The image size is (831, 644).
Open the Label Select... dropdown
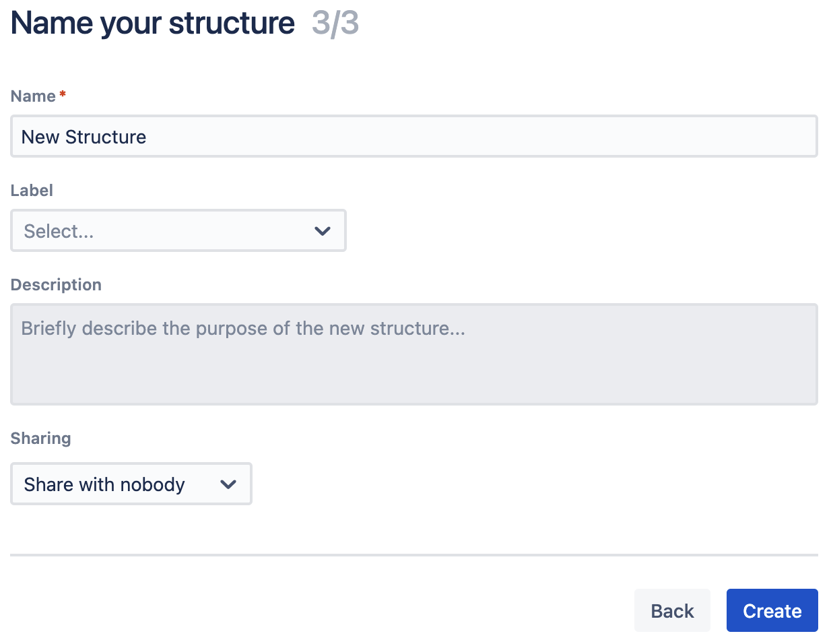pos(178,231)
